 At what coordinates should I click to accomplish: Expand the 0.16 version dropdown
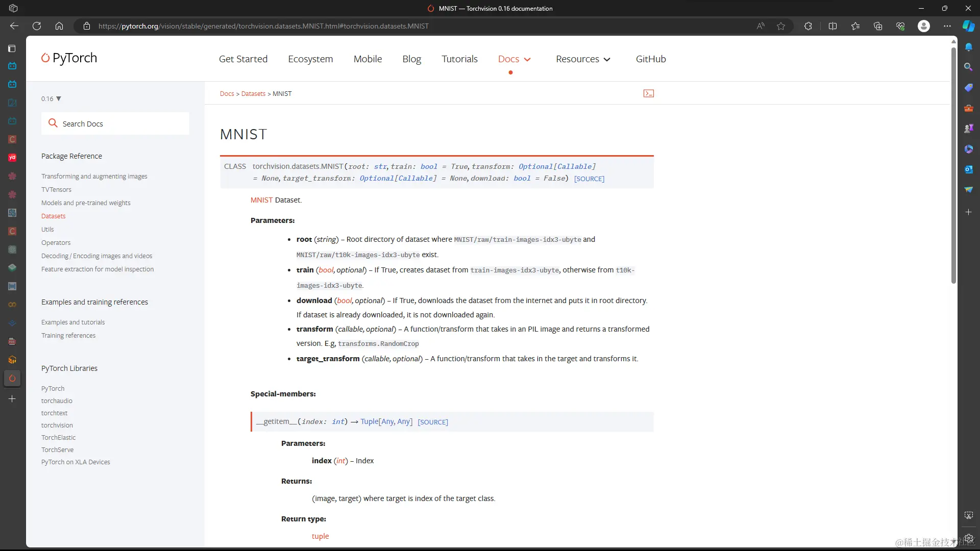pos(51,98)
